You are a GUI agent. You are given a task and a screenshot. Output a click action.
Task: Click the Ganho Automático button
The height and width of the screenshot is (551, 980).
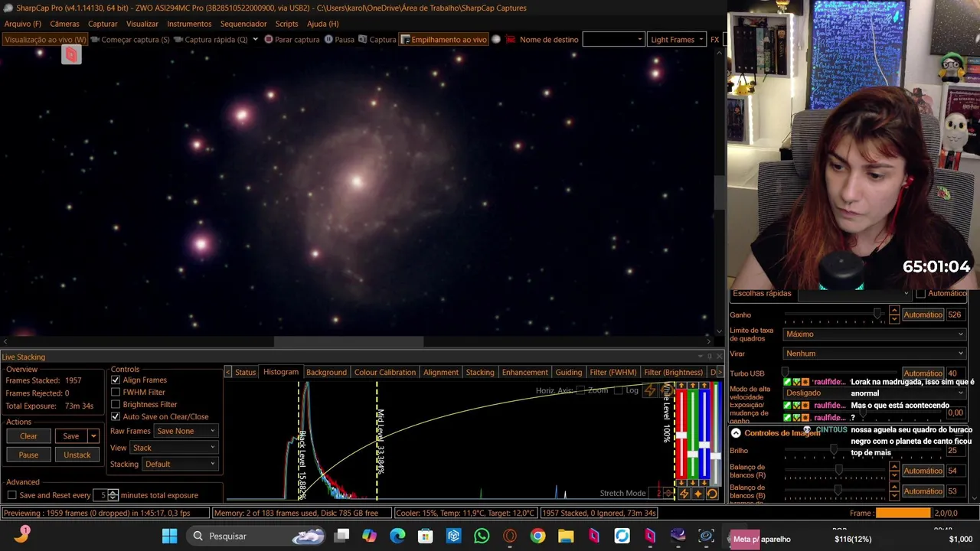coord(923,315)
